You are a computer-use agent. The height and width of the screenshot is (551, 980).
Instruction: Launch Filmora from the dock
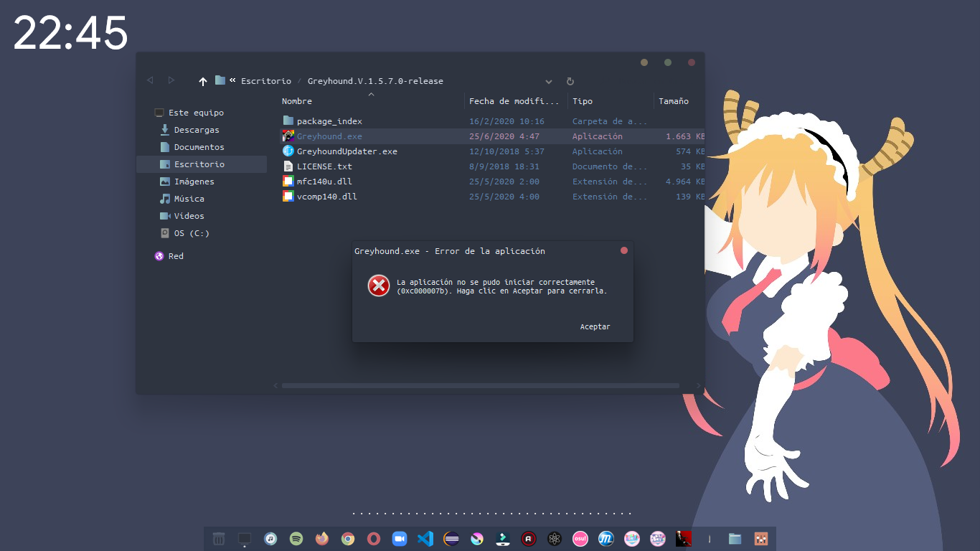coord(503,539)
